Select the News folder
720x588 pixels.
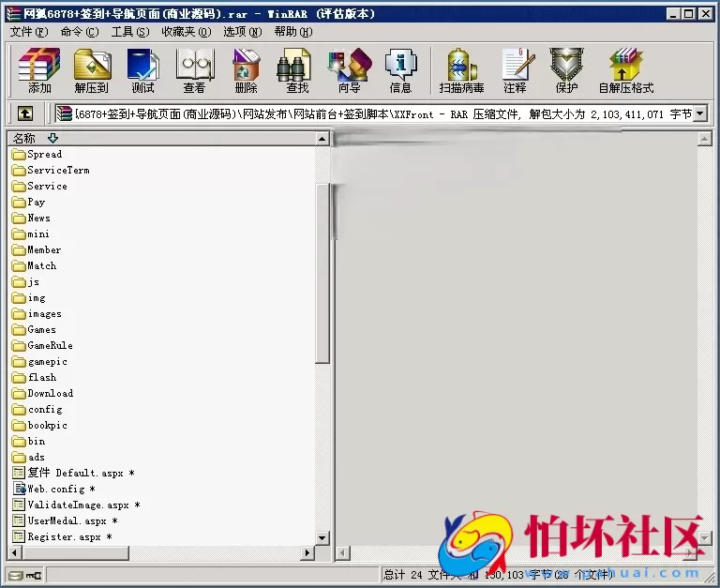(31, 219)
